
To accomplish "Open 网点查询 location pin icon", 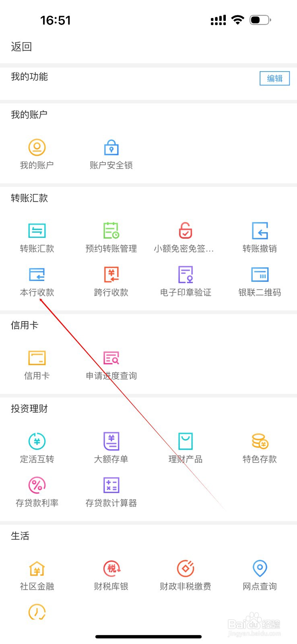I will pos(260,568).
